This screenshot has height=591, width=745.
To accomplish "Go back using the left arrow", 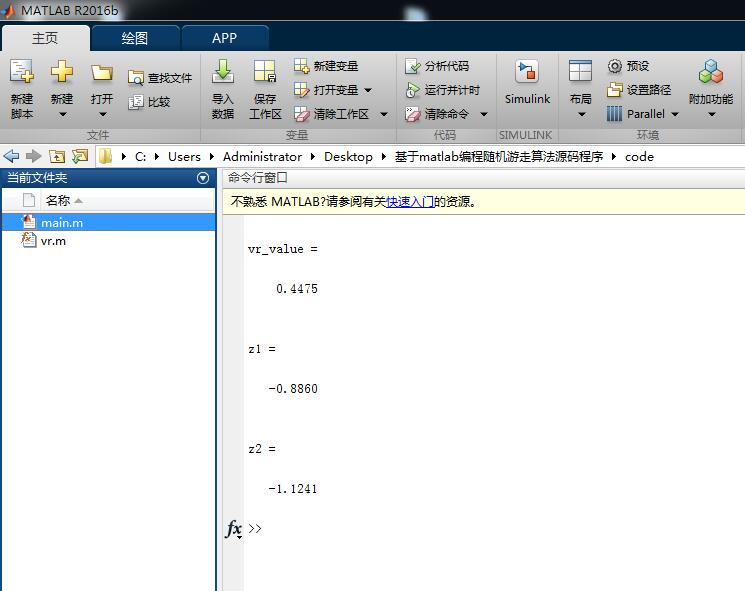I will point(11,156).
